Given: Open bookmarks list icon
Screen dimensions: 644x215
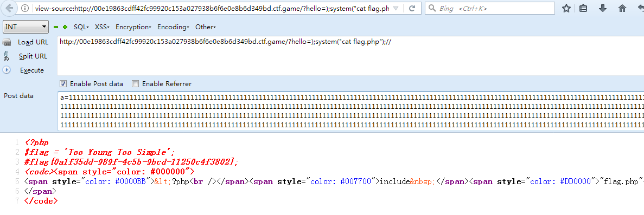Looking at the screenshot, I should pos(583,8).
